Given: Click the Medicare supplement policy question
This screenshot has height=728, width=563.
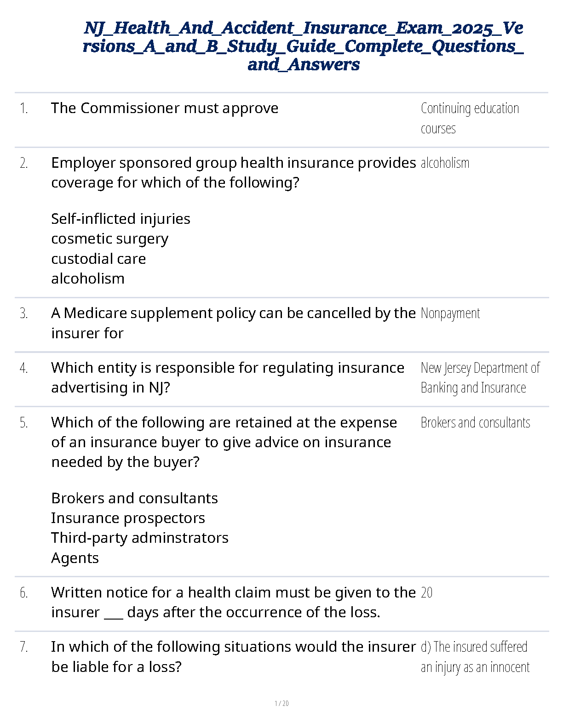Looking at the screenshot, I should (x=233, y=323).
